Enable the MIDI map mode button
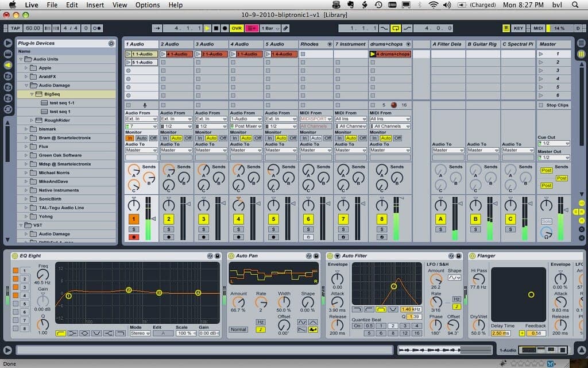588x368 pixels. pyautogui.click(x=537, y=28)
